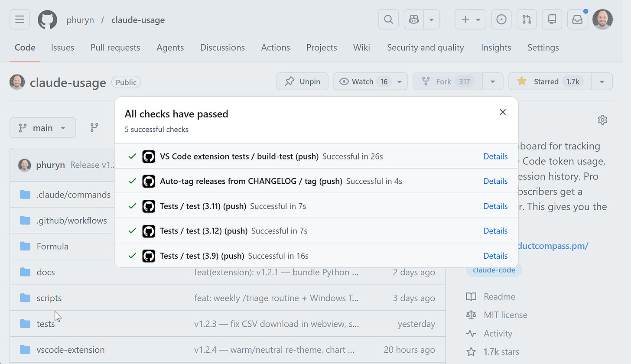View the Insights tab
This screenshot has width=631, height=364.
point(496,48)
